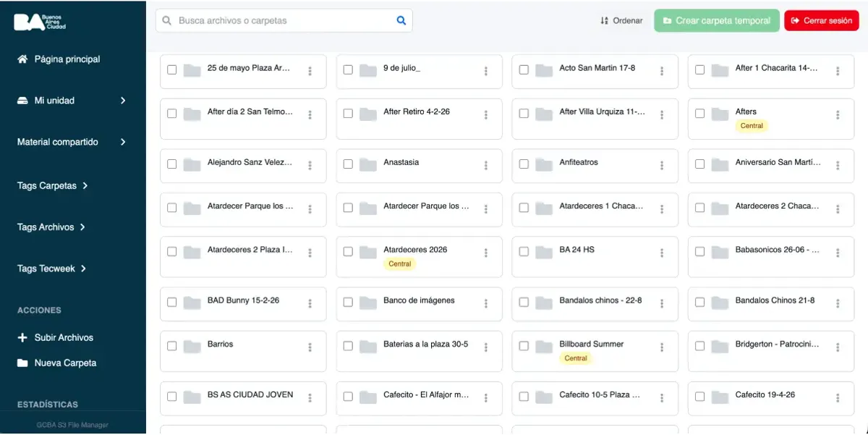Tick the Cafecito 10-5 Plaza checkbox
Viewport: 868px width, 435px height.
[x=524, y=397]
